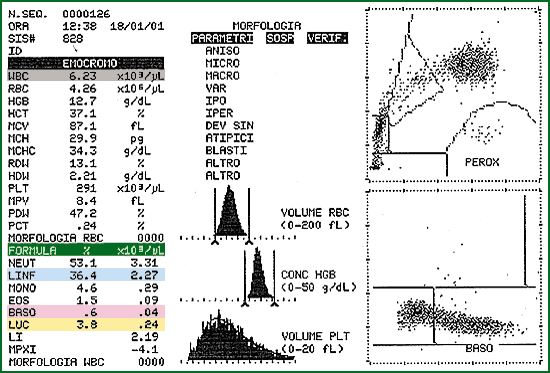This screenshot has width=550, height=373.
Task: Click the IPO morphology parameter
Action: coord(216,101)
